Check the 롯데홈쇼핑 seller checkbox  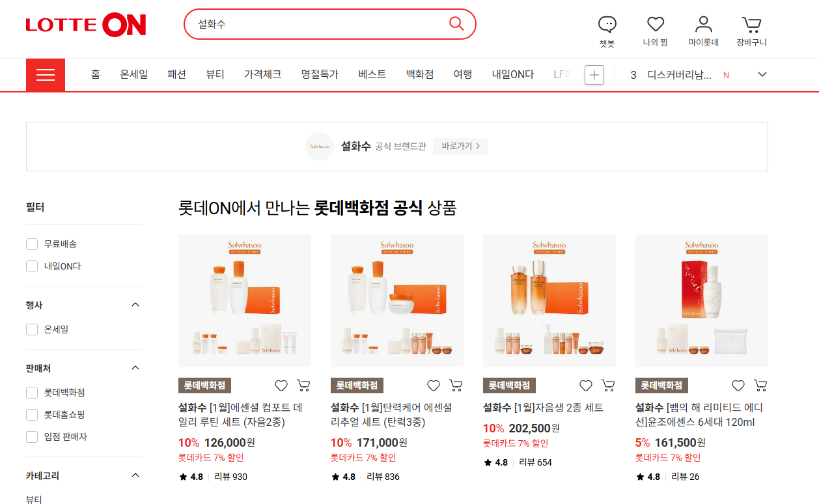[32, 415]
